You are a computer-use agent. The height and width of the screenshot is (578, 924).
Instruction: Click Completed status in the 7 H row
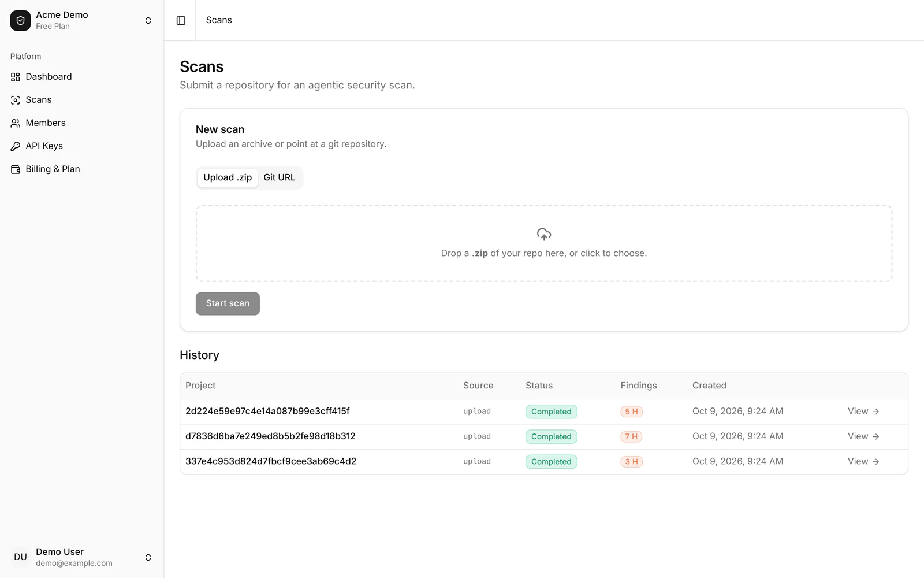click(552, 436)
